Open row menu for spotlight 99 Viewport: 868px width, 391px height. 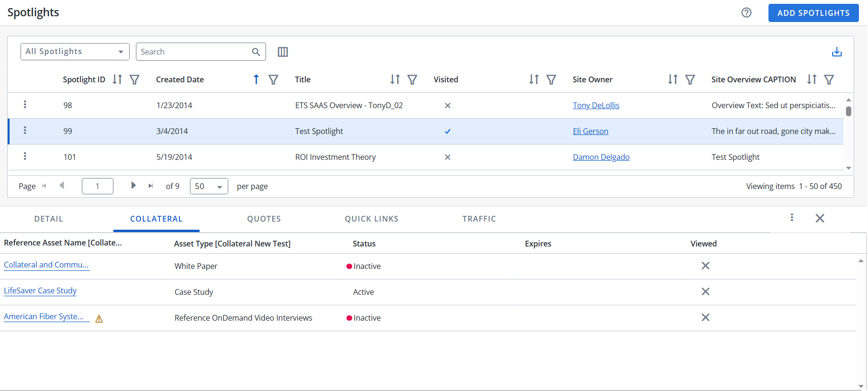(25, 130)
